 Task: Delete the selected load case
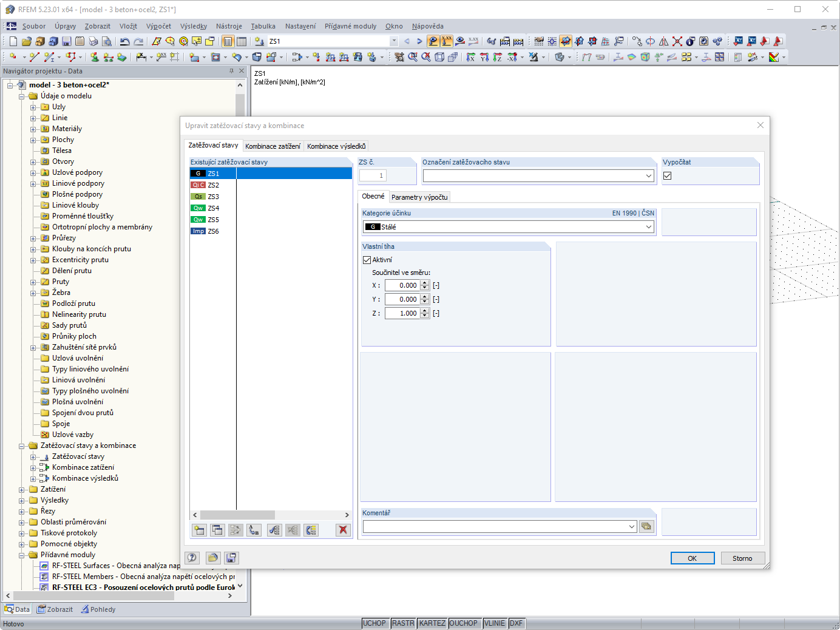(x=343, y=530)
